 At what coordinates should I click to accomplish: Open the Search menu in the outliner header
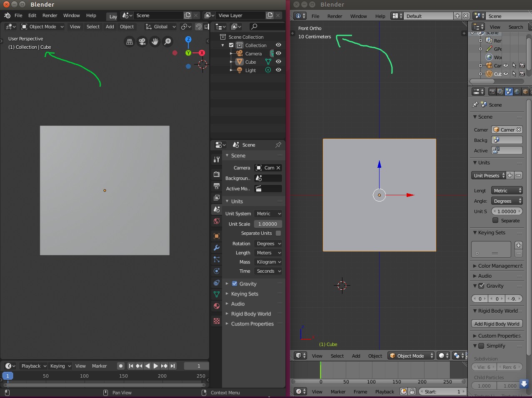click(x=515, y=27)
